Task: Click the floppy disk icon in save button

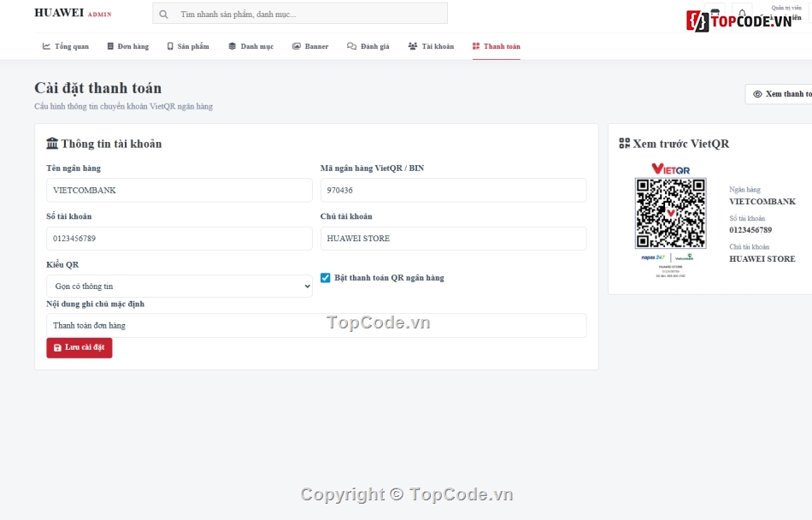Action: 57,347
